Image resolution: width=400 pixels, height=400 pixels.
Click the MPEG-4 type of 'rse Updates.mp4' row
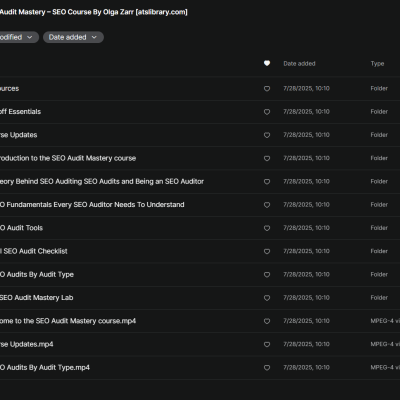(385, 344)
